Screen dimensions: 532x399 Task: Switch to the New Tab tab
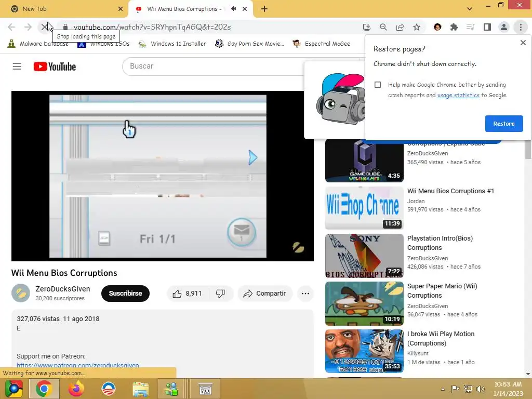(64, 9)
